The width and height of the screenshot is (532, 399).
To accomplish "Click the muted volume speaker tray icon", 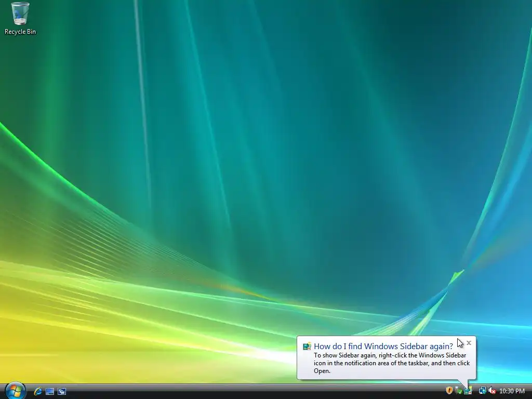I will coord(492,391).
